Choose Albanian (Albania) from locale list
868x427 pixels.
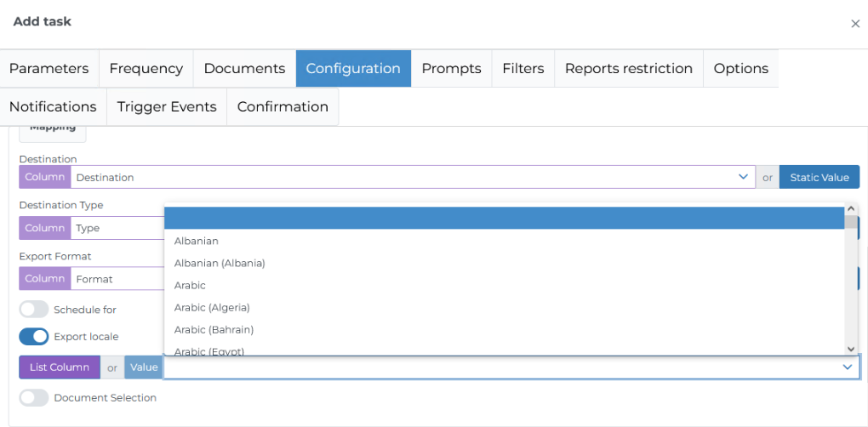[220, 264]
